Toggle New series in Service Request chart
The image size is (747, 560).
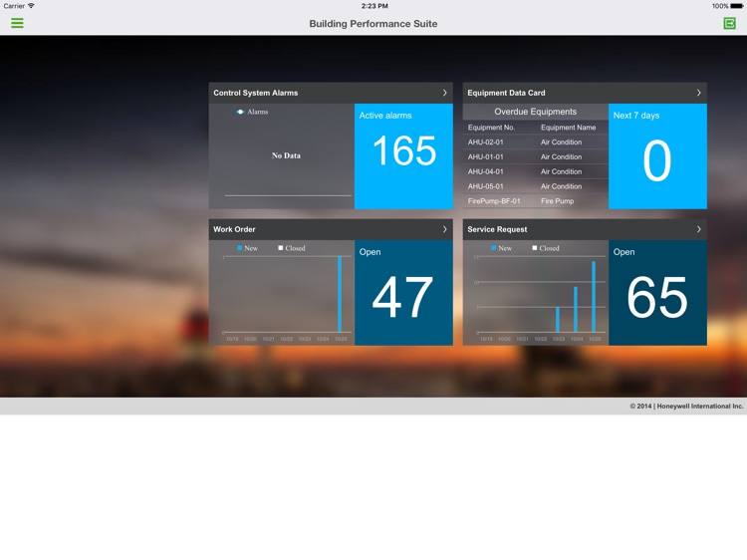click(x=495, y=248)
